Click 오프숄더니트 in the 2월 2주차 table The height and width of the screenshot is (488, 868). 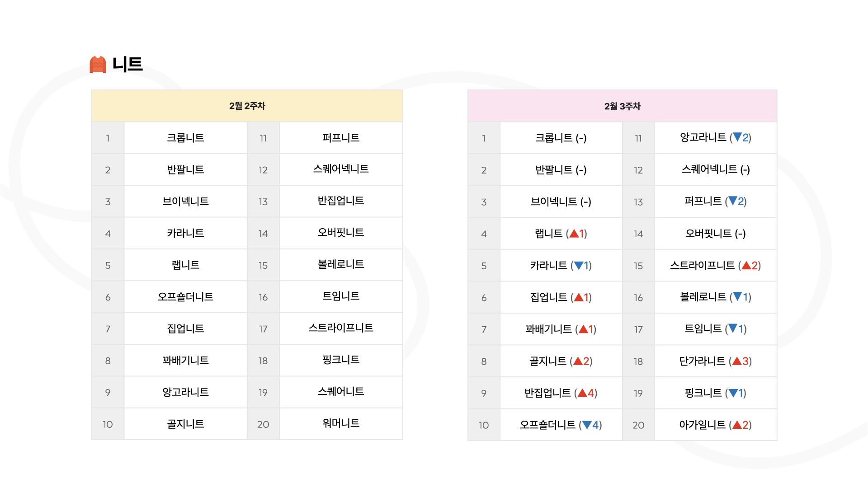click(x=185, y=296)
